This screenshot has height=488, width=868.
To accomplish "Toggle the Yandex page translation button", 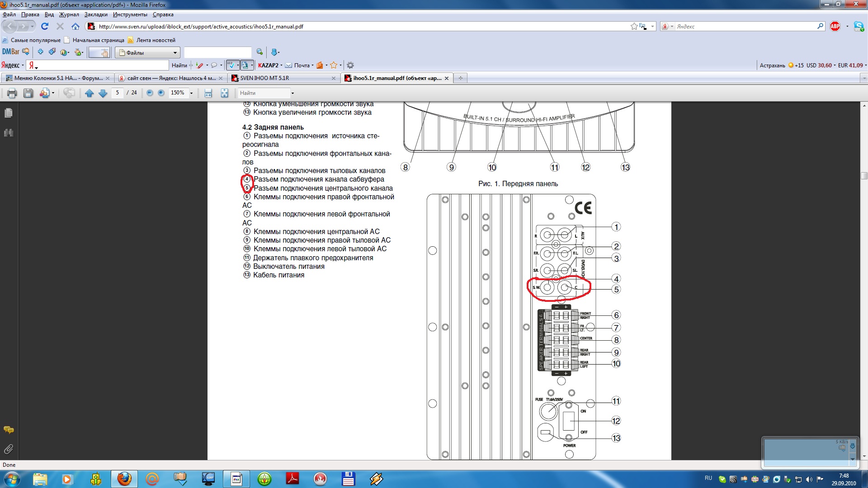I will (245, 65).
